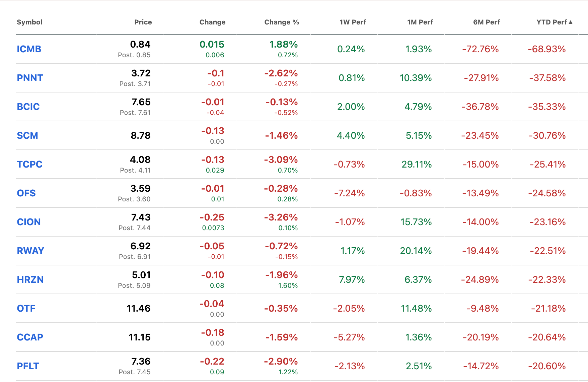Open the CION stock link
This screenshot has width=588, height=382.
[x=29, y=222]
